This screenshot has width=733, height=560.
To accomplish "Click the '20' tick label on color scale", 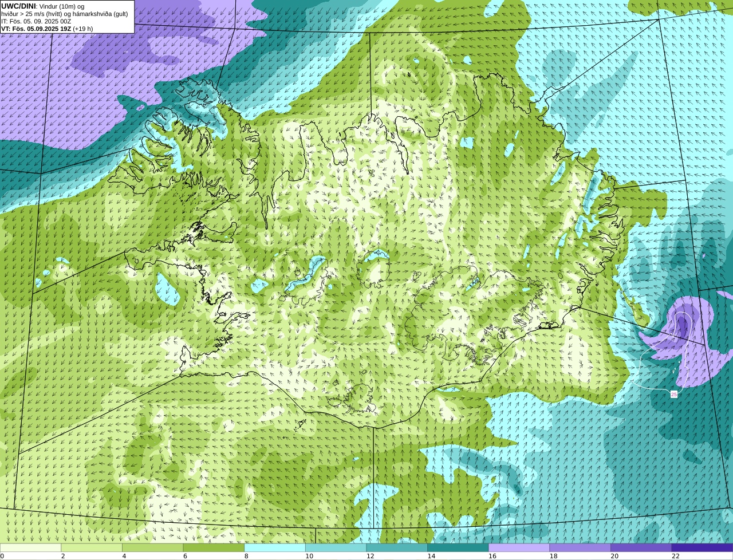I will tap(614, 556).
